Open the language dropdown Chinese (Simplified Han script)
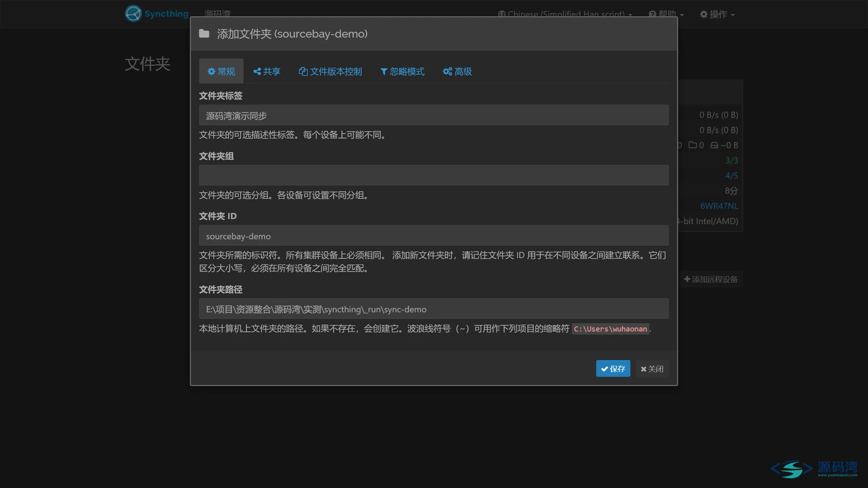This screenshot has height=488, width=868. [565, 15]
